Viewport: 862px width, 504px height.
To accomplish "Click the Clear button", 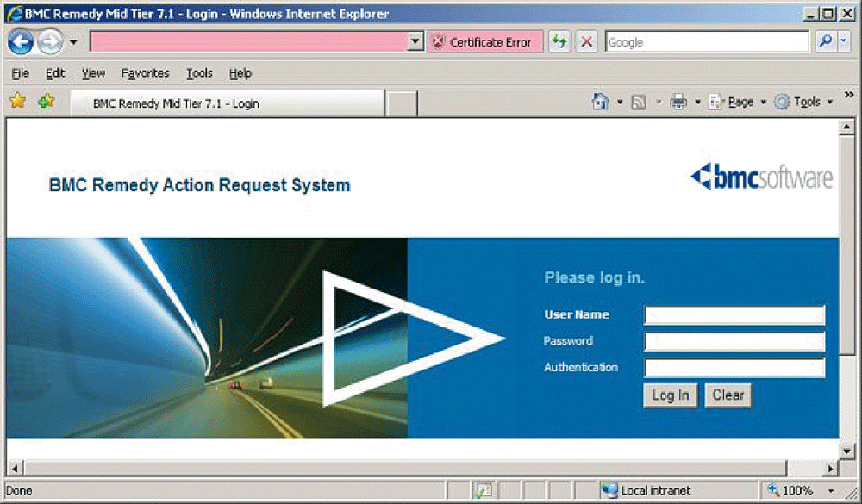I will (x=728, y=395).
